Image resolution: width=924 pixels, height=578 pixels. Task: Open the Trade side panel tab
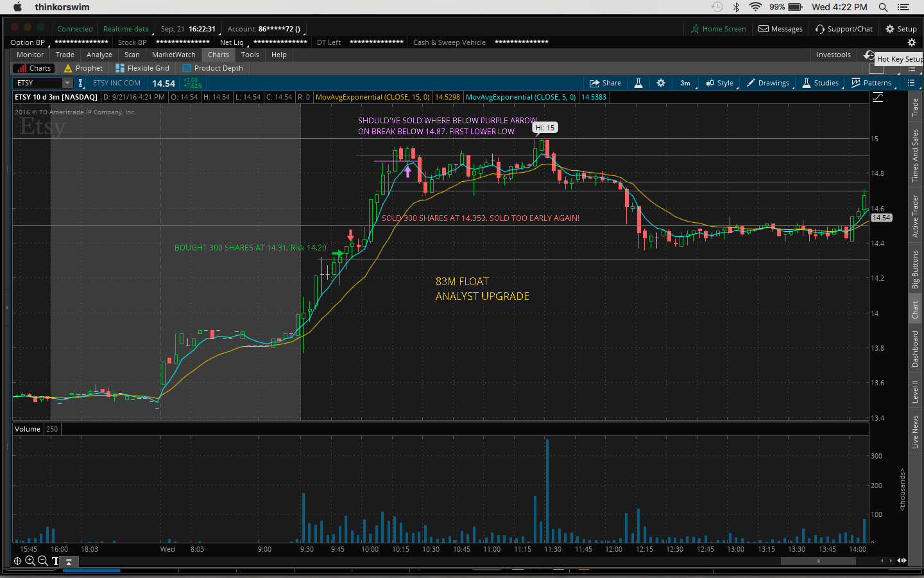[915, 107]
